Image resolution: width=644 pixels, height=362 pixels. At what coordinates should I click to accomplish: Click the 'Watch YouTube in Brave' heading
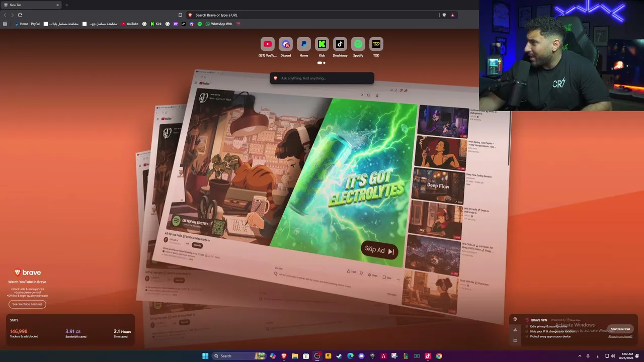(x=27, y=282)
